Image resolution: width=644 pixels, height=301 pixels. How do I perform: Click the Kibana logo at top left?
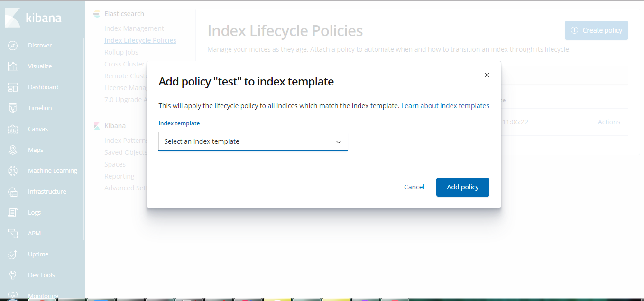click(x=33, y=18)
